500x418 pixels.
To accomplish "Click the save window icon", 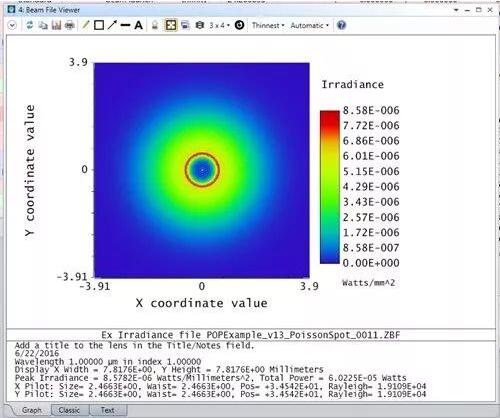I will tap(56, 25).
